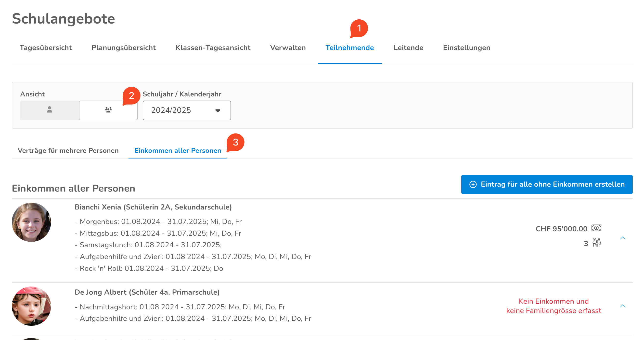Click De Jong Albert's profile photo
644x340 pixels.
[x=31, y=306]
